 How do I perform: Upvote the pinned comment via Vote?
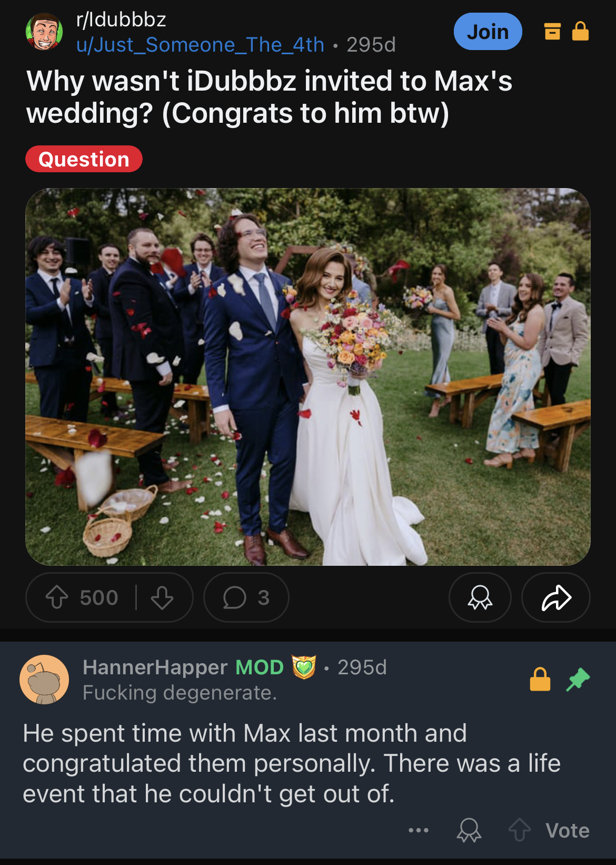click(x=549, y=830)
